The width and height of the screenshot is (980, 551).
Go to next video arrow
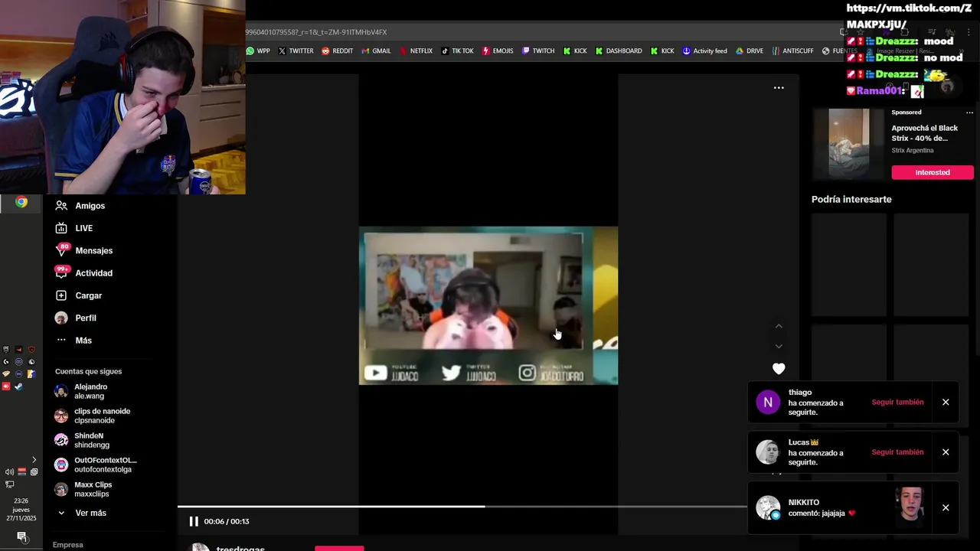pos(779,346)
